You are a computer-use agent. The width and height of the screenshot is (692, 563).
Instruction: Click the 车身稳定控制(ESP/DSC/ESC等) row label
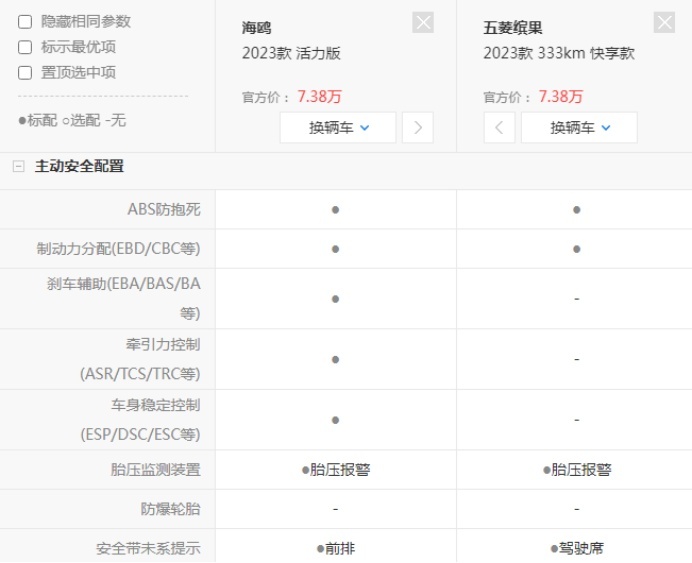(x=140, y=420)
